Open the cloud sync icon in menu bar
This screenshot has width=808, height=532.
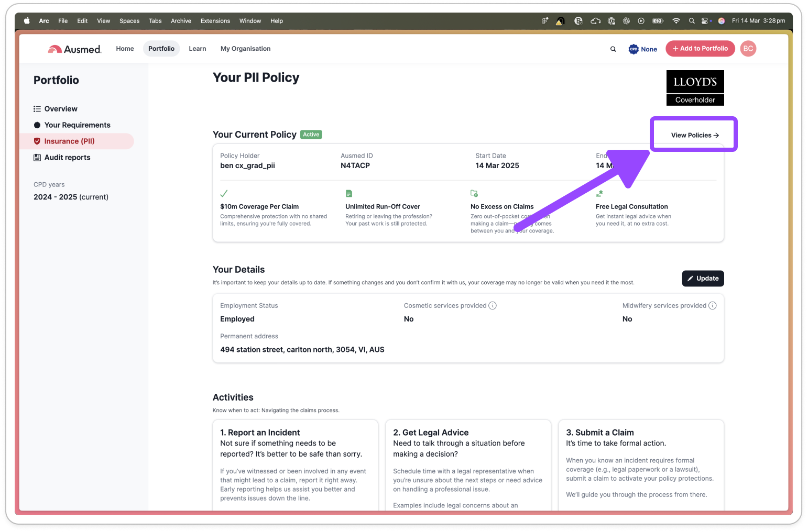(595, 21)
